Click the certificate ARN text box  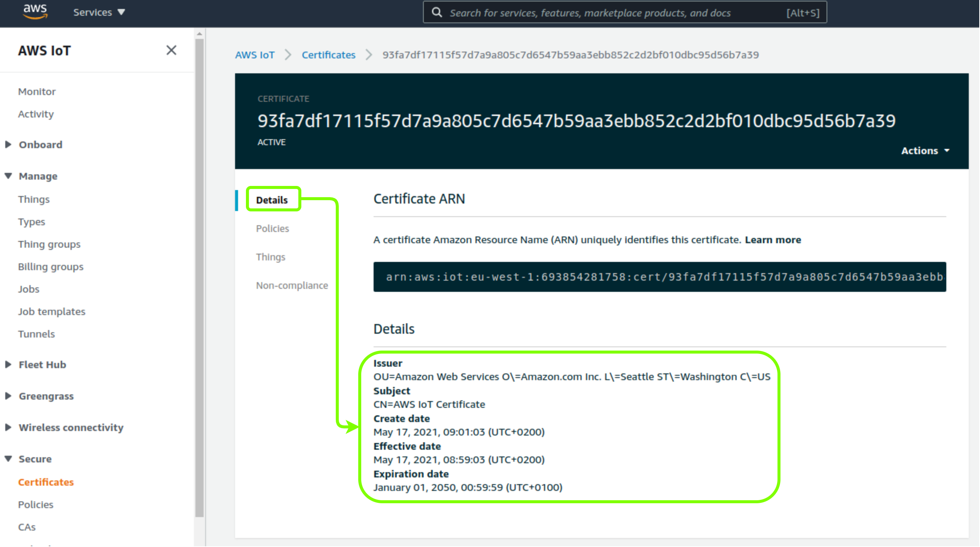pos(660,277)
